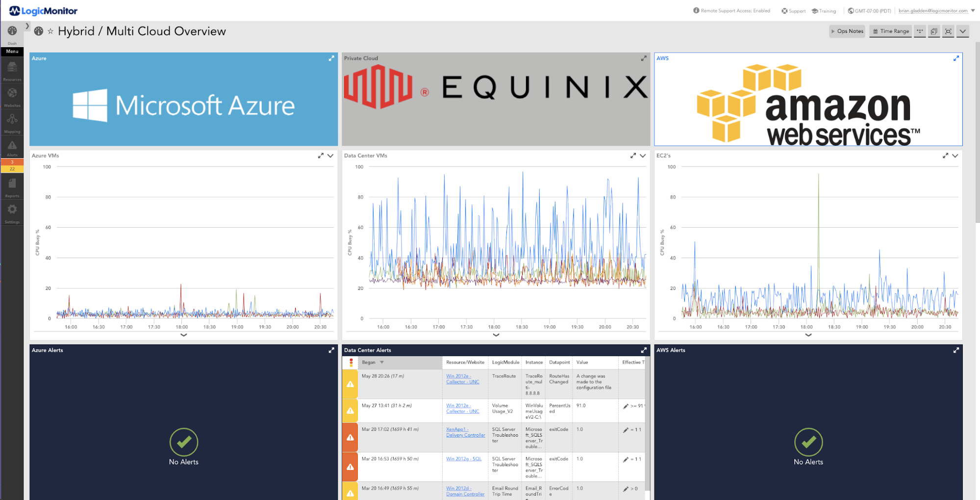
Task: Edit threshold pencil in ErrorCode row
Action: click(626, 489)
